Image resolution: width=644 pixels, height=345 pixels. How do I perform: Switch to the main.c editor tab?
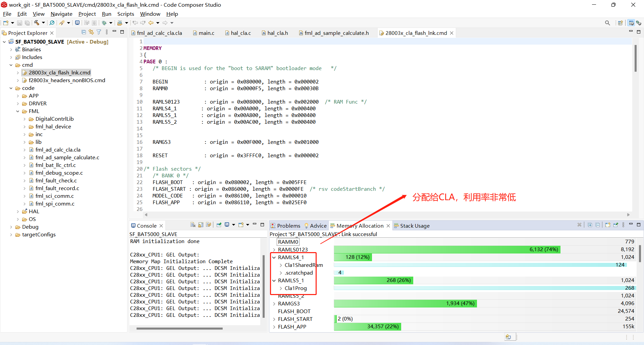pyautogui.click(x=206, y=33)
